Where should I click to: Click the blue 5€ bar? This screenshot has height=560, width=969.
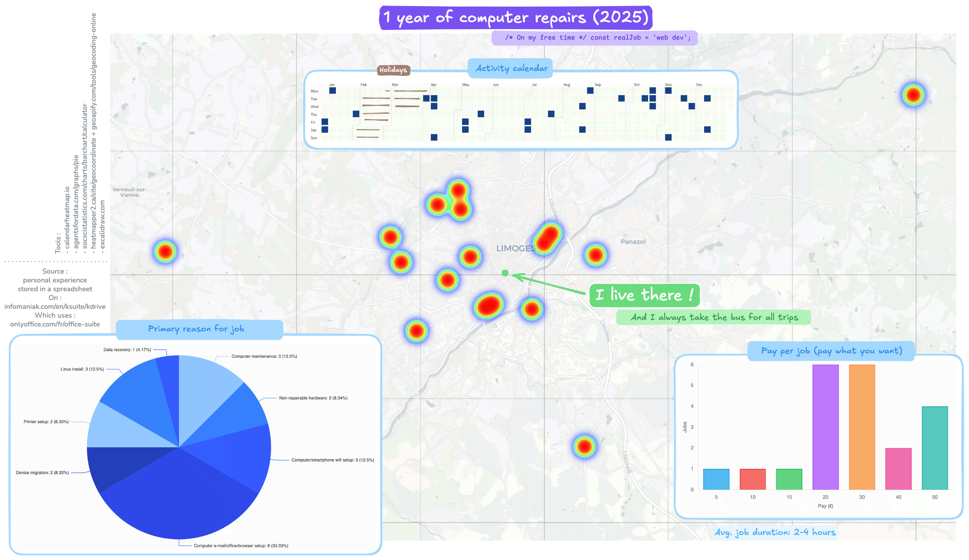pyautogui.click(x=716, y=479)
